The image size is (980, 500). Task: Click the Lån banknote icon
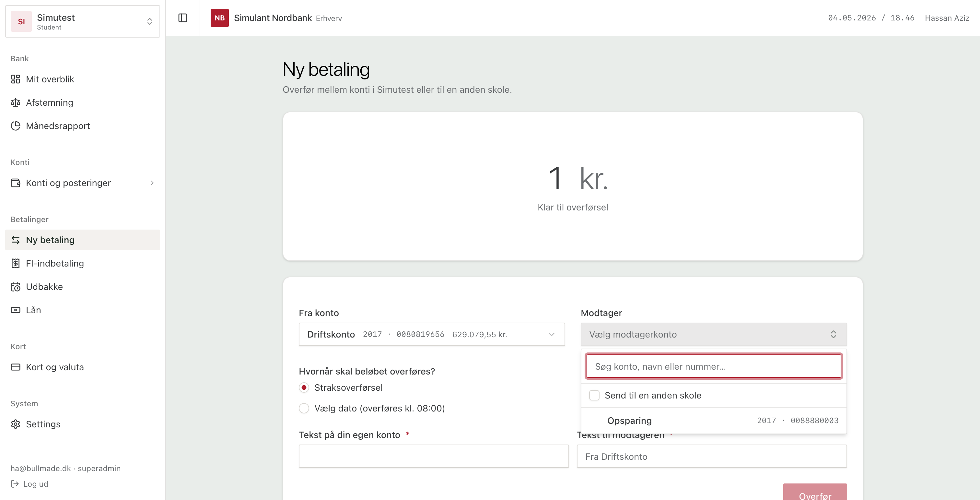[x=16, y=310]
